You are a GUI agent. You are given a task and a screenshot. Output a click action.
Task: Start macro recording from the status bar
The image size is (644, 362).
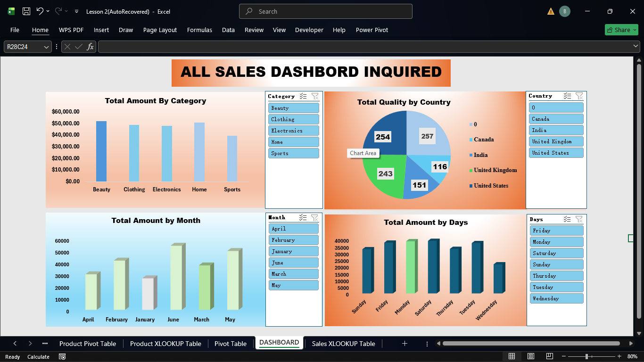point(62,357)
